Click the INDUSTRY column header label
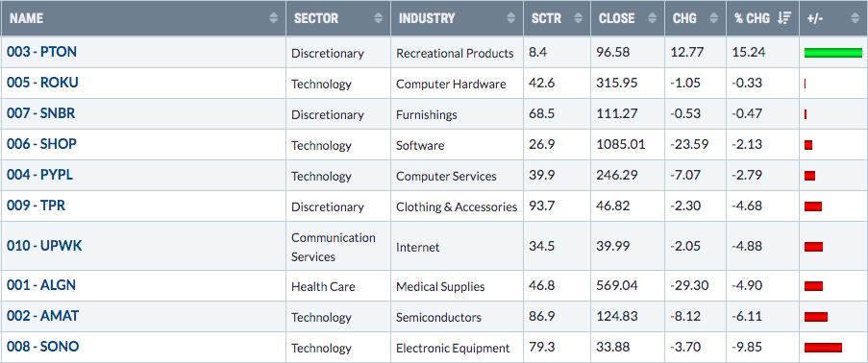The width and height of the screenshot is (868, 363). [x=426, y=18]
